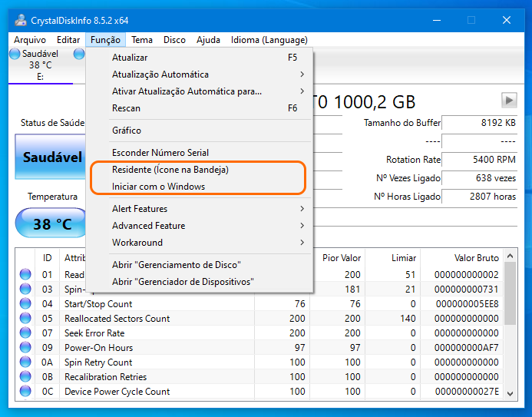Click status circle of Spin Retry Count row

(25, 362)
